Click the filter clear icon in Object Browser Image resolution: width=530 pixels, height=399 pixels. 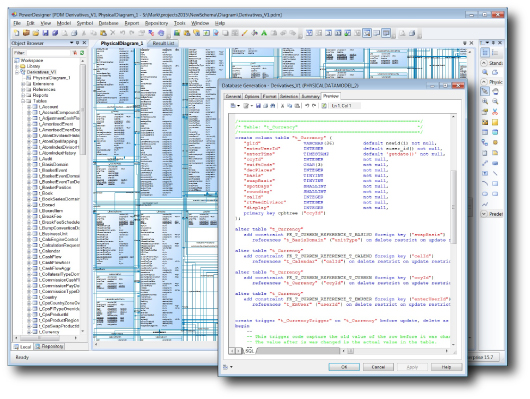click(x=75, y=53)
